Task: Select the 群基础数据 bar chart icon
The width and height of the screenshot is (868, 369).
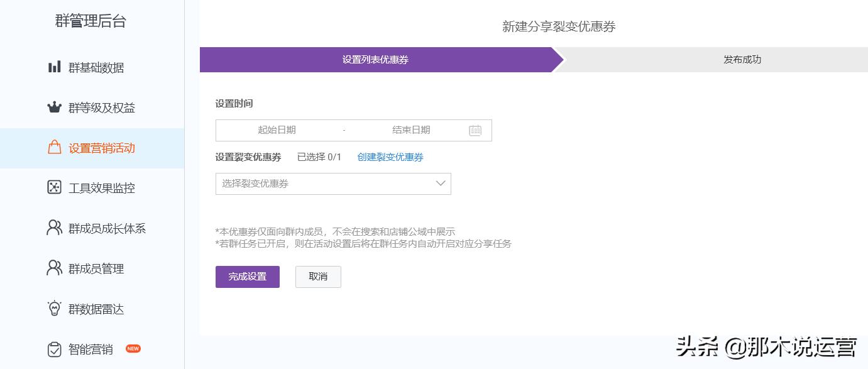Action: (54, 67)
